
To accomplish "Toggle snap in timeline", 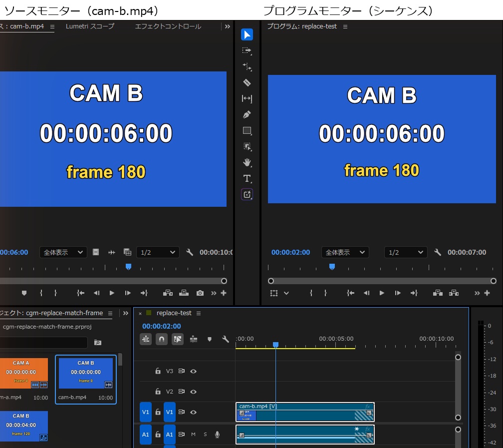I will (x=162, y=339).
